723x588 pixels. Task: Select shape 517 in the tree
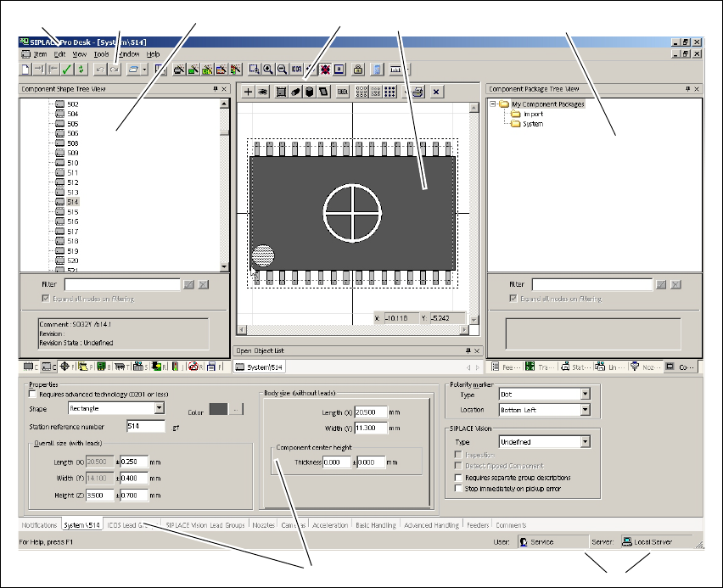point(73,232)
